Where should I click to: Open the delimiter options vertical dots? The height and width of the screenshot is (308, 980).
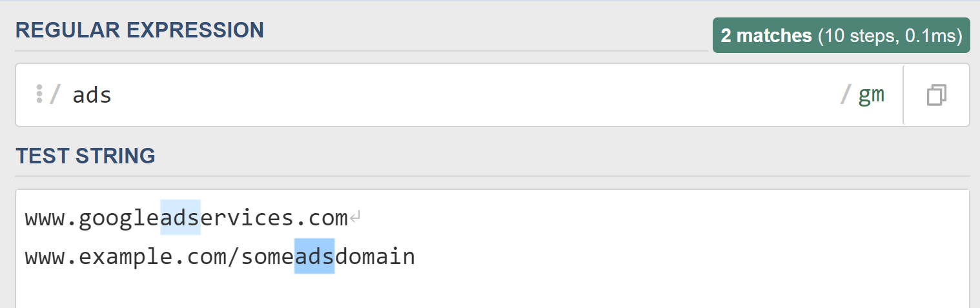(39, 94)
